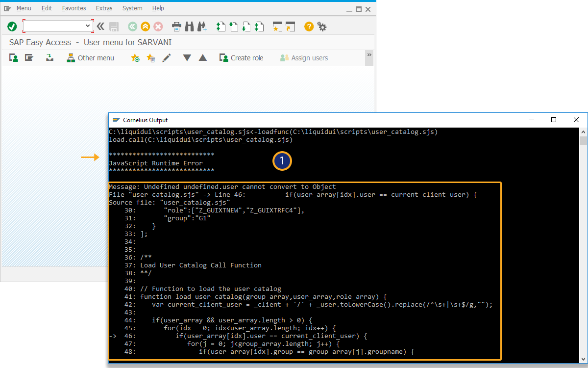
Task: Click Add to Favorites star icon
Action: (135, 58)
